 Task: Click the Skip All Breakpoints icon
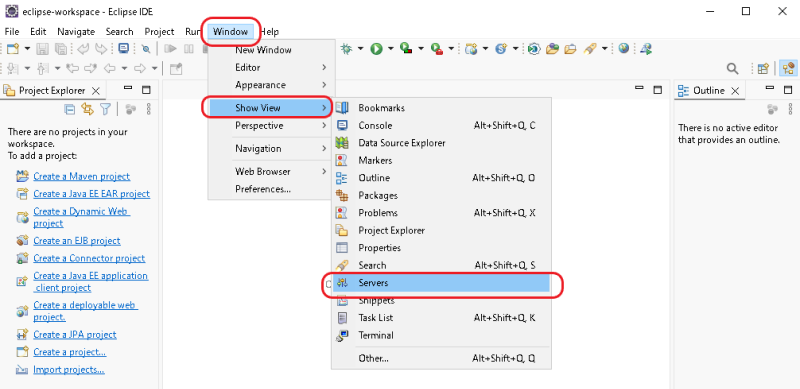pos(146,49)
